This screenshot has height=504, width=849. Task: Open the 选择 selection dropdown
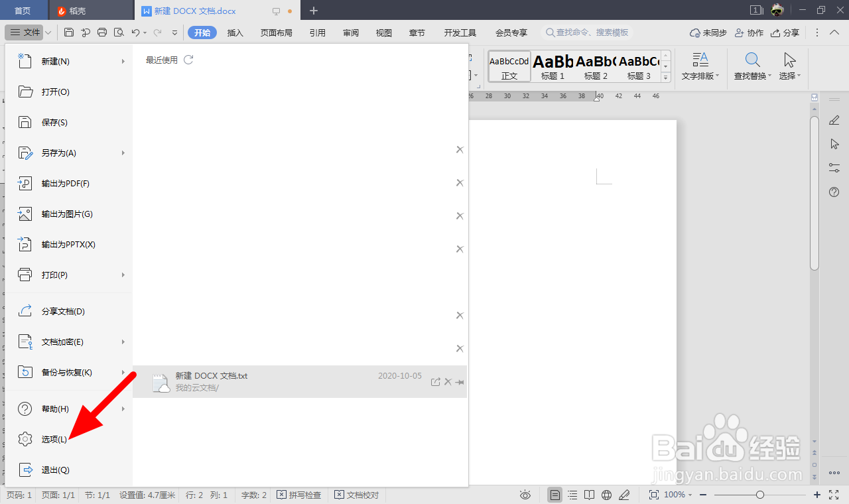789,66
